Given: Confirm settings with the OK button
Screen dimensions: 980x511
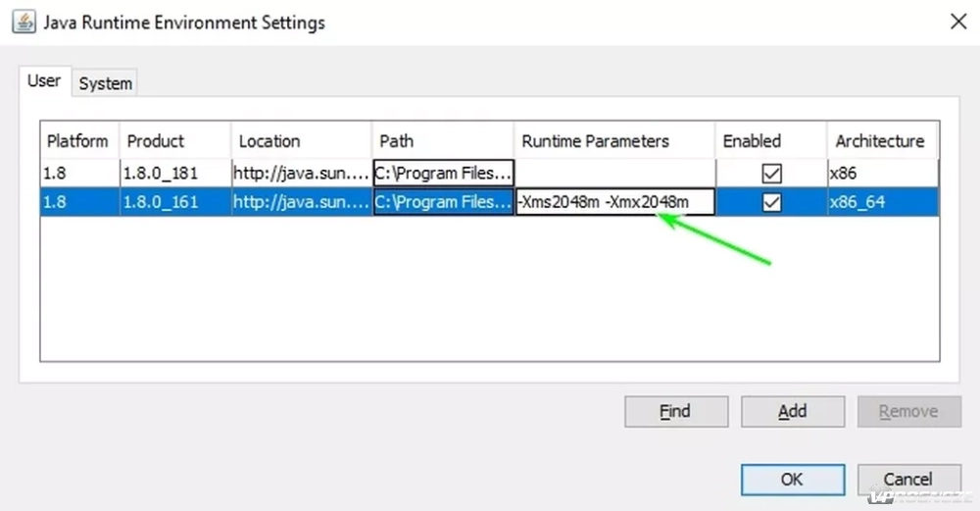Looking at the screenshot, I should pos(792,480).
